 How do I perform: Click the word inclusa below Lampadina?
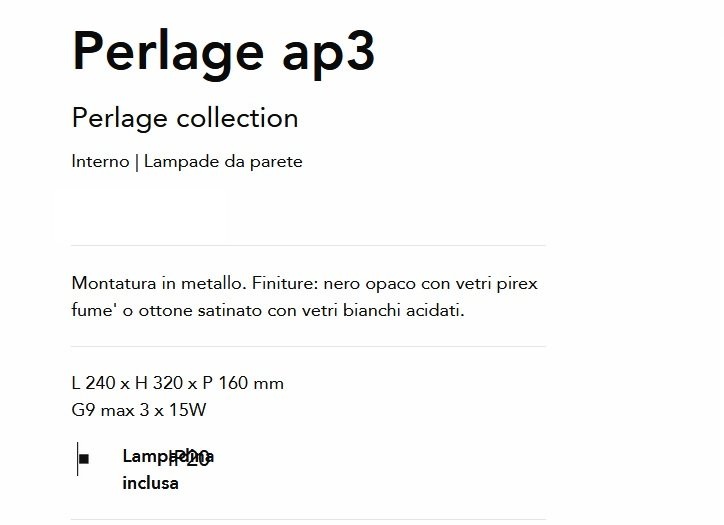151,483
